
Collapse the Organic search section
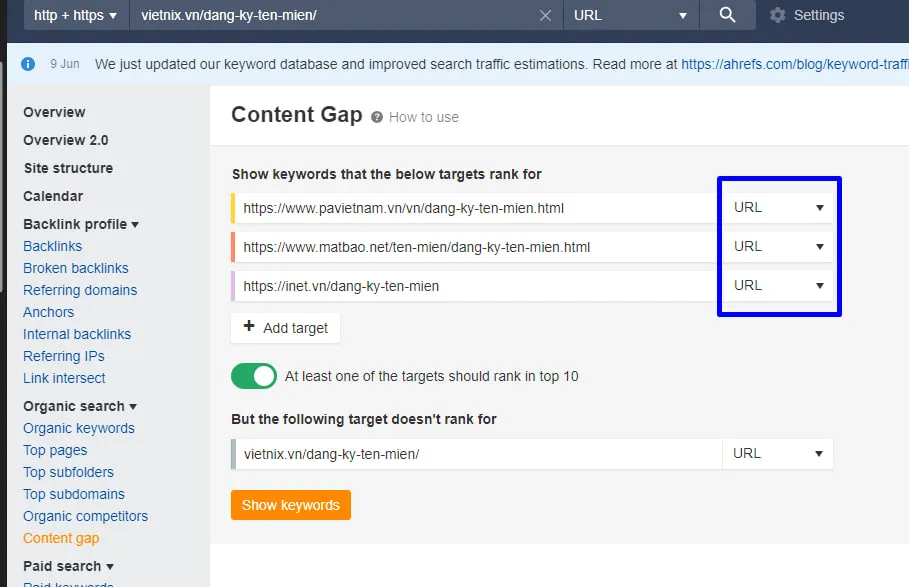[79, 406]
